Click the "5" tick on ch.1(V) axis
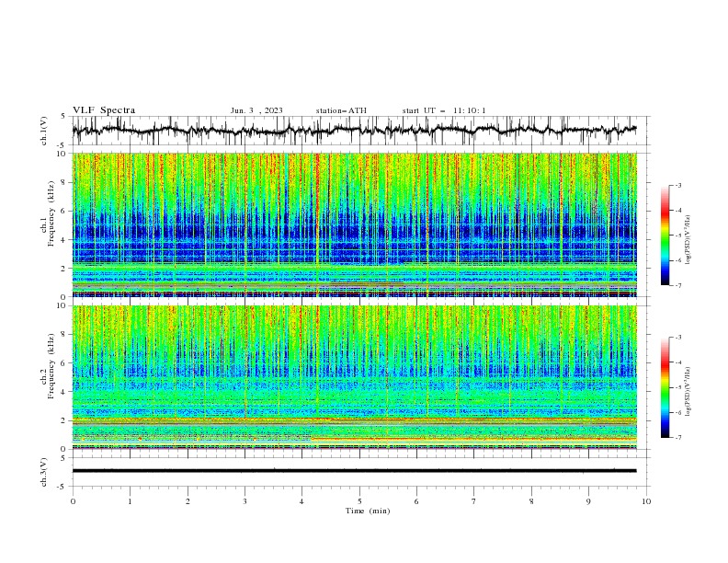This screenshot has height=563, width=728. pos(64,116)
